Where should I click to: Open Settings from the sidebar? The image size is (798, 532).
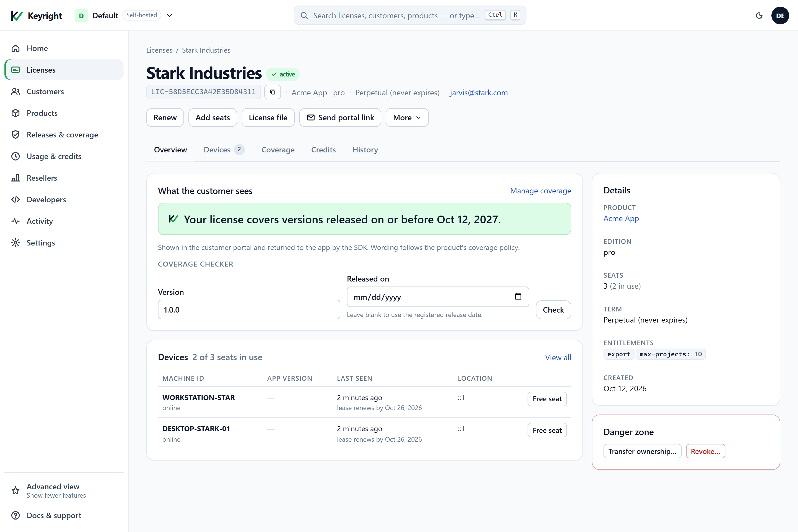pyautogui.click(x=64, y=243)
